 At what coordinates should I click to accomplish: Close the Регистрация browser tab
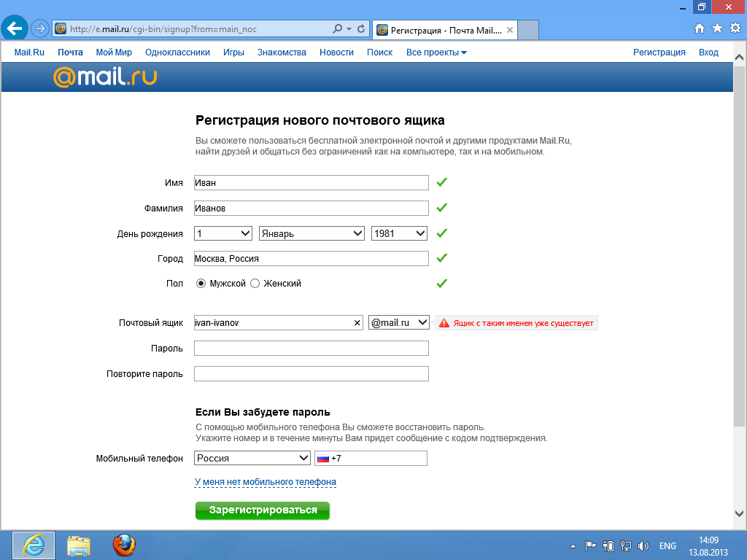510,30
